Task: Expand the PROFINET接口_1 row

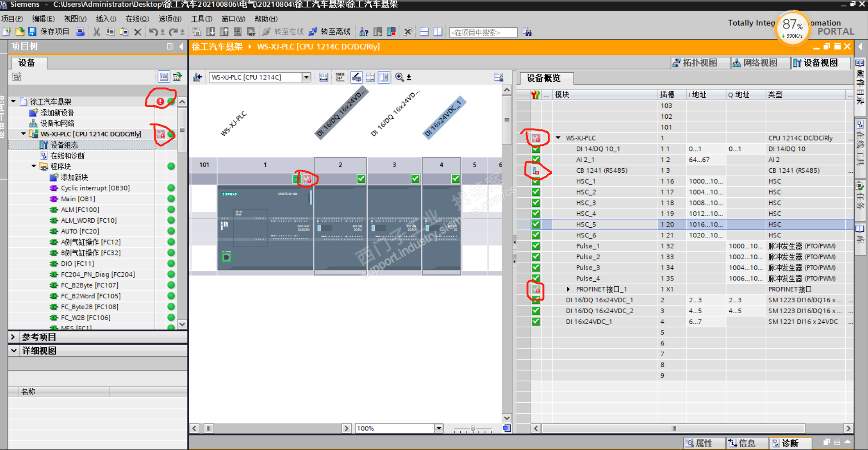Action: (568, 289)
